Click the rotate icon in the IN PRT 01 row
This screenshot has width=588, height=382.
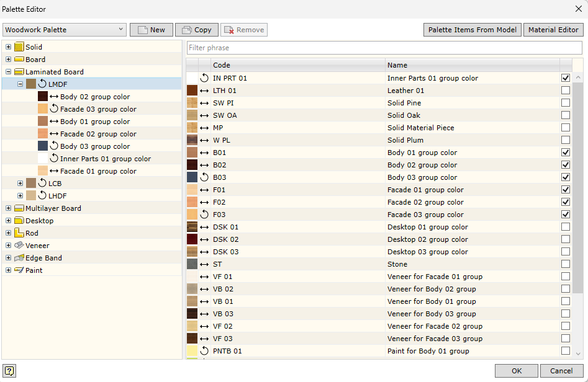tap(204, 78)
